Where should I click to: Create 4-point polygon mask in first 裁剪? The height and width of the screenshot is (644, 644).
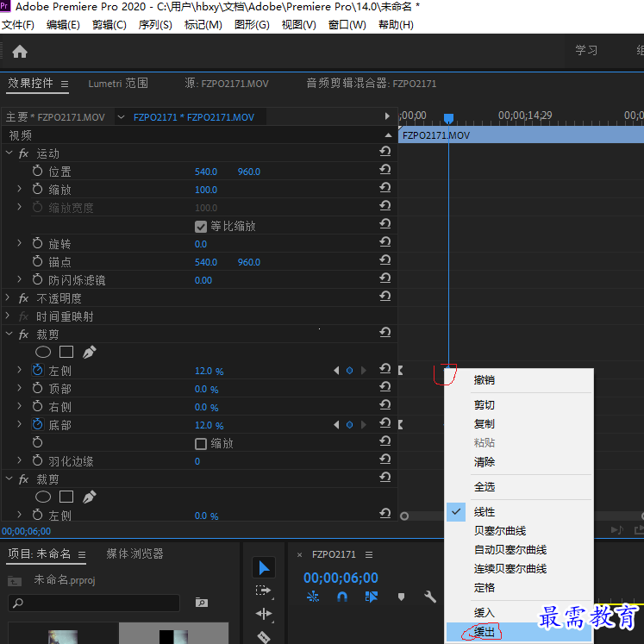[66, 352]
